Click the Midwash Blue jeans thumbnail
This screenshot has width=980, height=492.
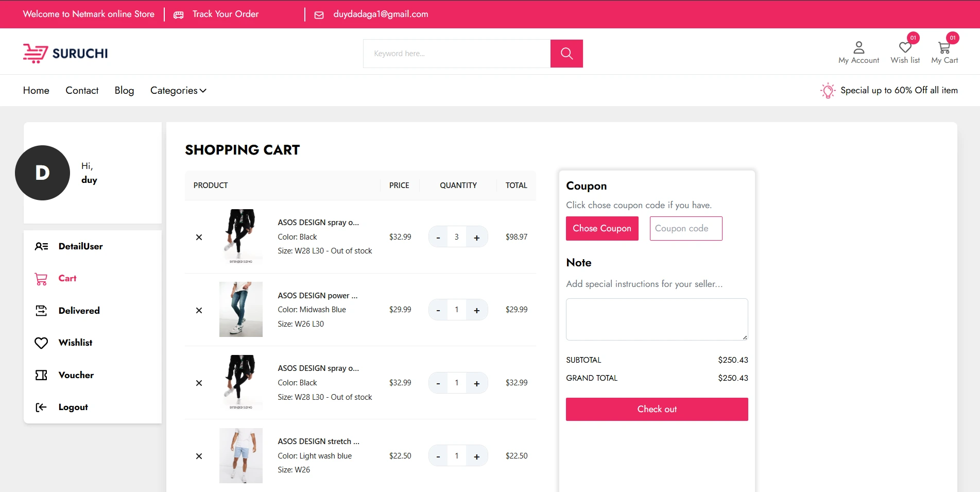(241, 309)
